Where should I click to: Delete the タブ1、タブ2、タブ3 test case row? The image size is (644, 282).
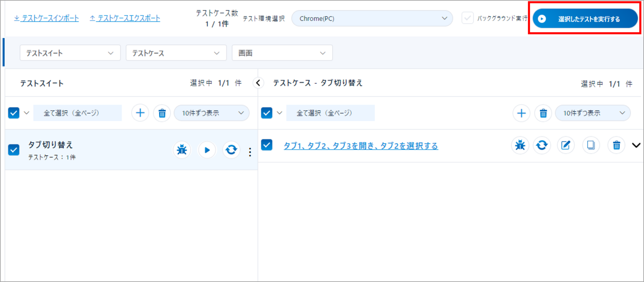click(x=616, y=145)
